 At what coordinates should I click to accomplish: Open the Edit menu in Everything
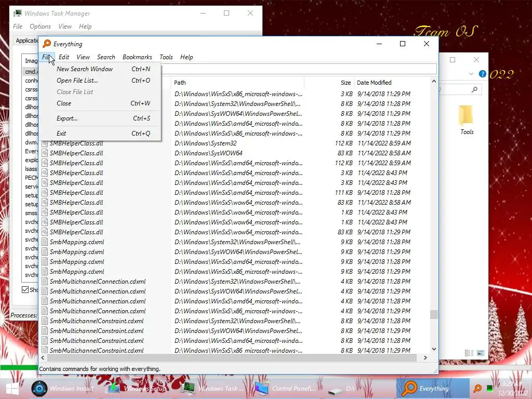64,57
